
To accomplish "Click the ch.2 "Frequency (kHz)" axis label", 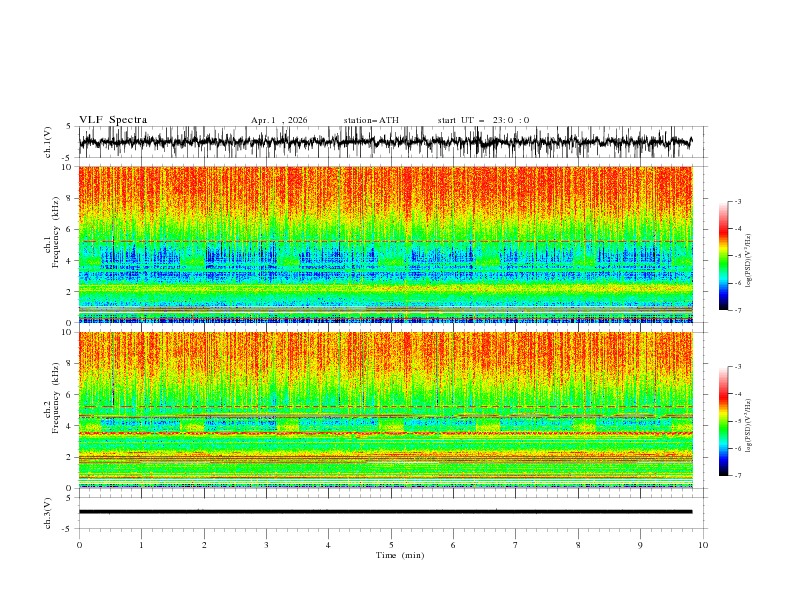I will tap(56, 397).
